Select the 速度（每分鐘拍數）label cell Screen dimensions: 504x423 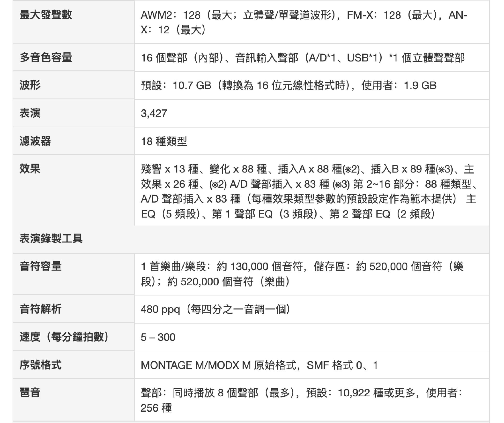pos(64,337)
